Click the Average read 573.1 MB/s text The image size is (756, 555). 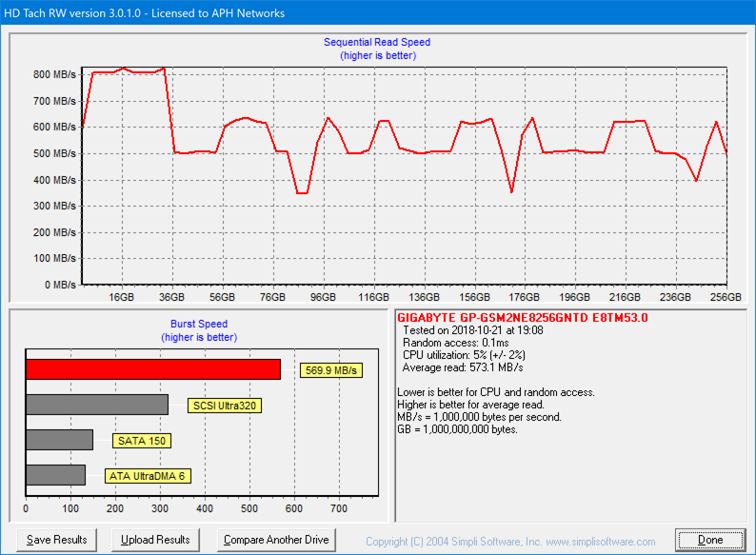(463, 367)
